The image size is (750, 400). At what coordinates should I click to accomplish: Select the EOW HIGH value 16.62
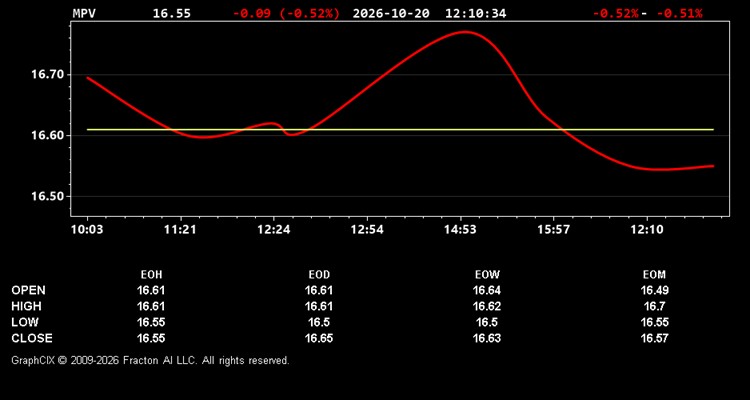point(487,306)
